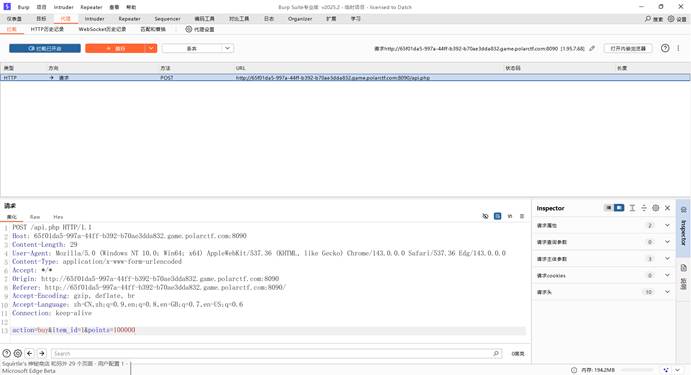Viewport: 691px width, 375px height.
Task: Select the intercepted POST api.php row
Action: click(x=345, y=78)
